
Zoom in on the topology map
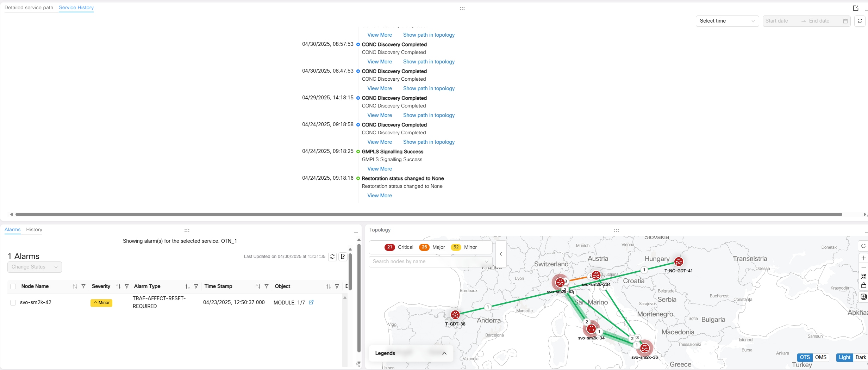pos(863,258)
